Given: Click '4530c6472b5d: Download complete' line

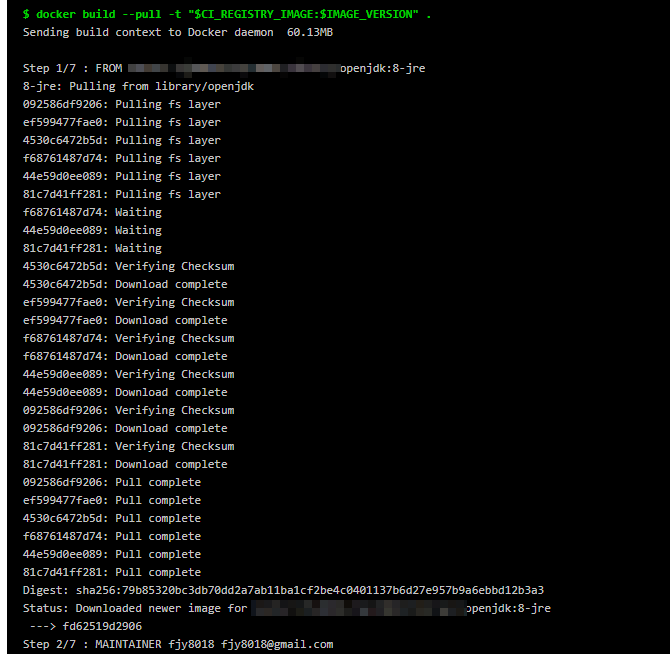Looking at the screenshot, I should click(x=124, y=284).
